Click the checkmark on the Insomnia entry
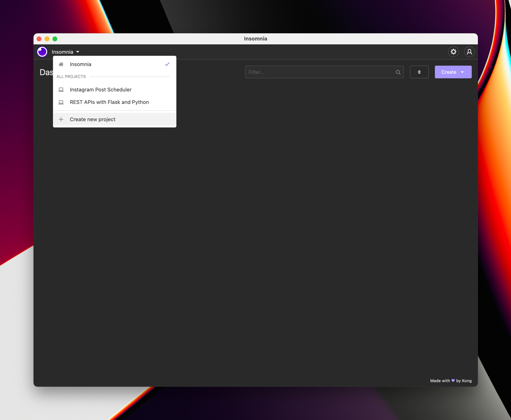The width and height of the screenshot is (511, 420). click(167, 64)
